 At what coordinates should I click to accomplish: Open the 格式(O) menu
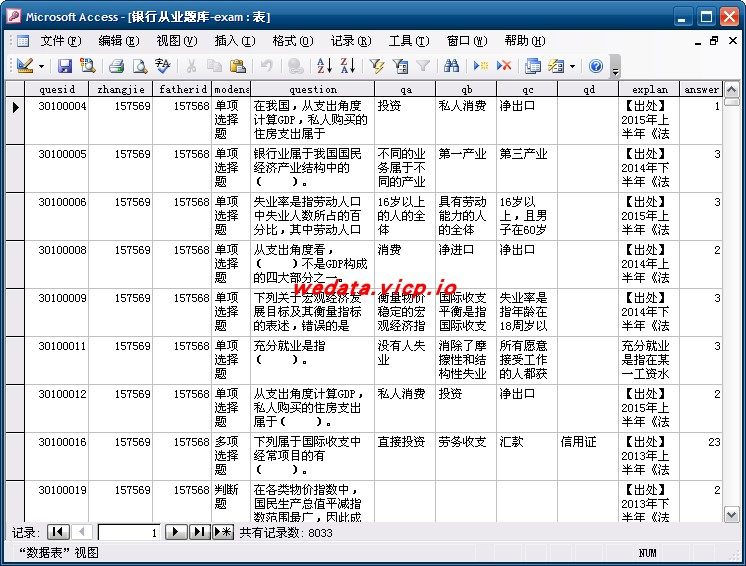pyautogui.click(x=293, y=41)
